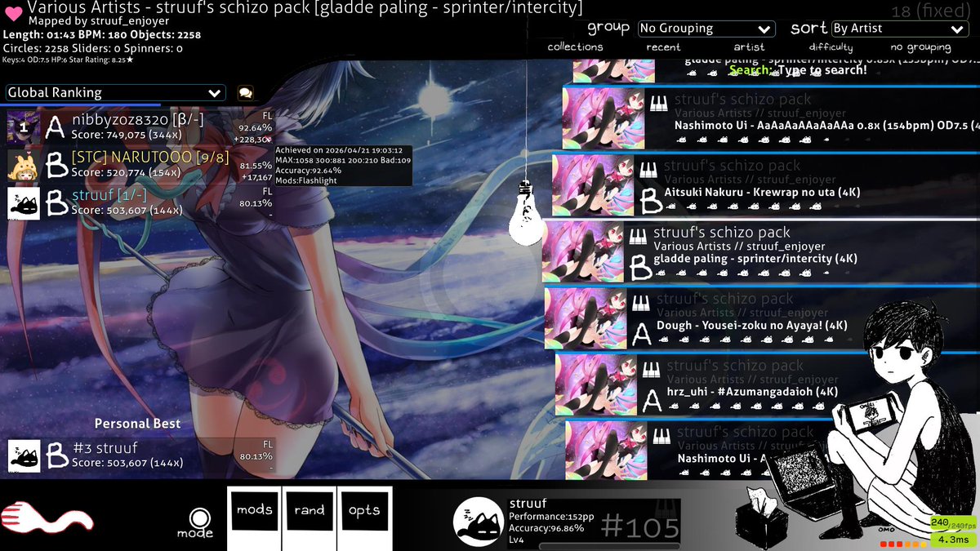Open the No Grouping dropdown
The height and width of the screenshot is (551, 980).
(x=706, y=29)
